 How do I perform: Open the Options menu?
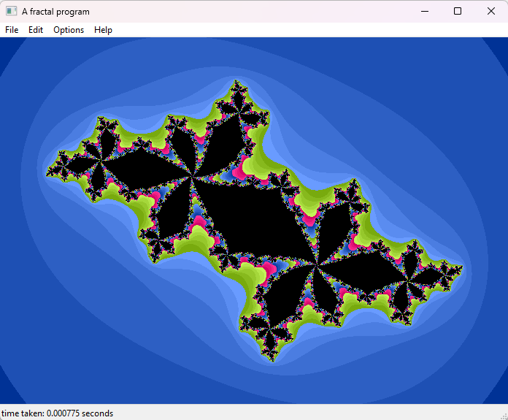tap(69, 30)
